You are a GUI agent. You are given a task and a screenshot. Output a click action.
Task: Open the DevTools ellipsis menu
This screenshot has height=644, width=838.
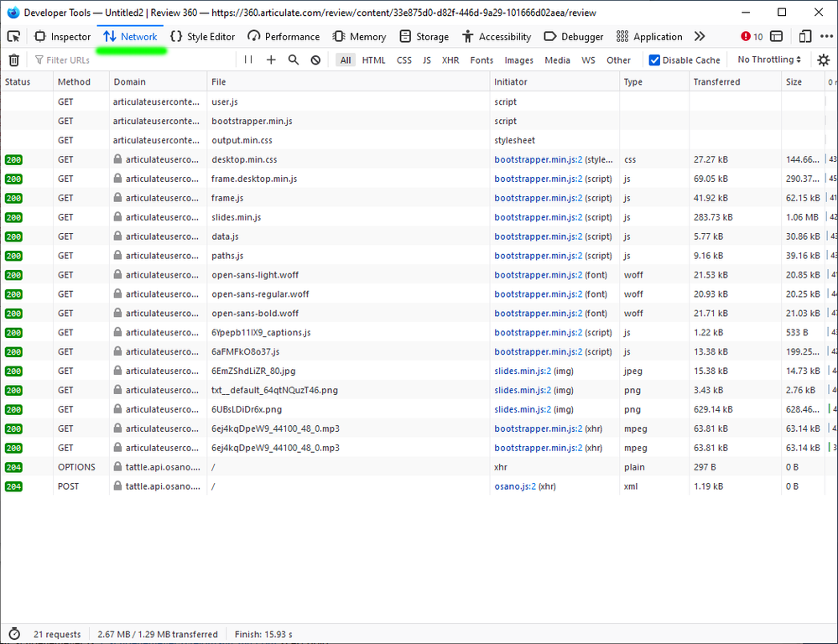[825, 37]
